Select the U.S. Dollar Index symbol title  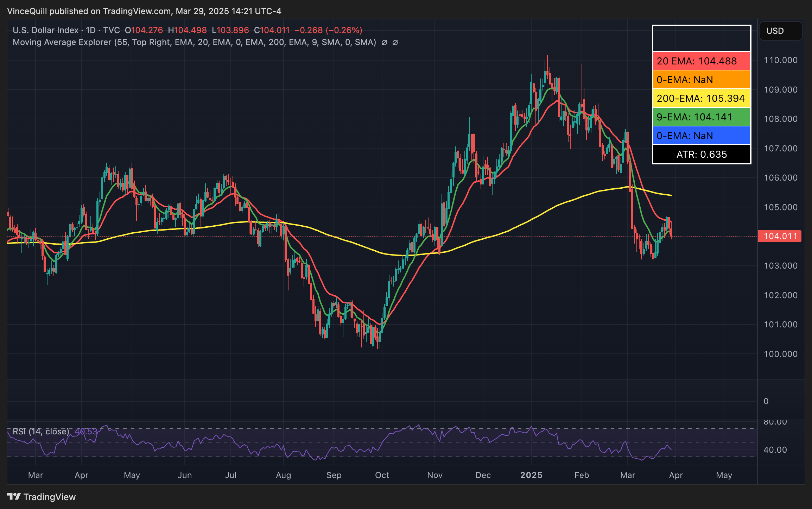45,30
